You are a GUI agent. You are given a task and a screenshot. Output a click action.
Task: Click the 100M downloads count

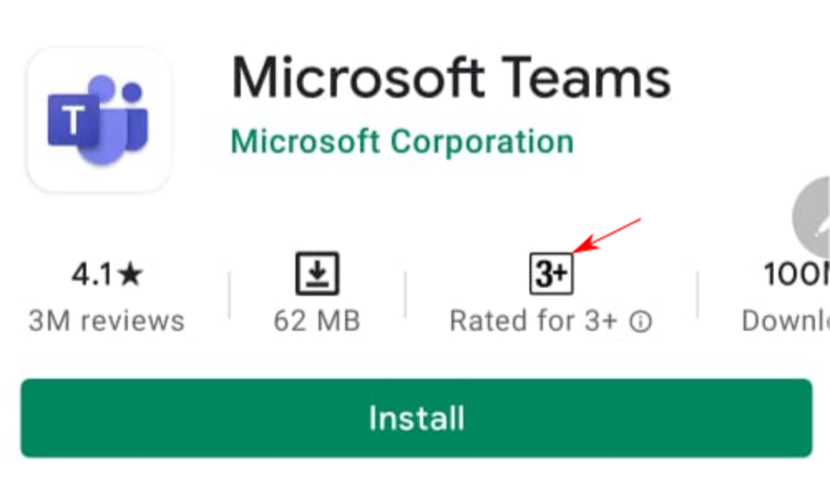point(797,274)
